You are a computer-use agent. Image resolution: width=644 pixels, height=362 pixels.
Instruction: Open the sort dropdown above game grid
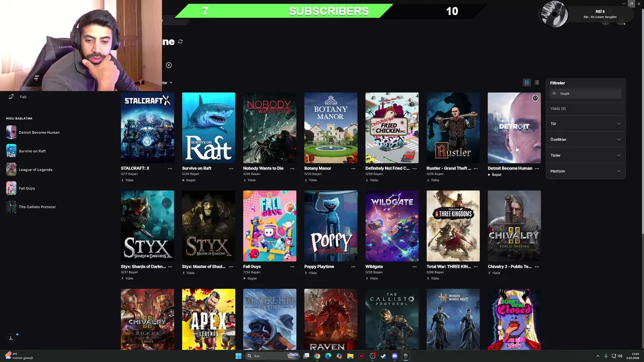point(168,82)
